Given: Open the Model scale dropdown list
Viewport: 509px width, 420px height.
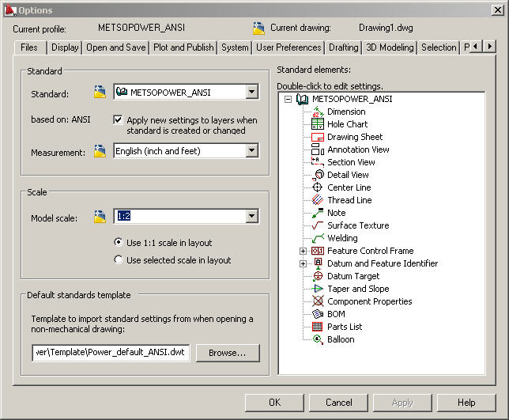Looking at the screenshot, I should pos(252,216).
